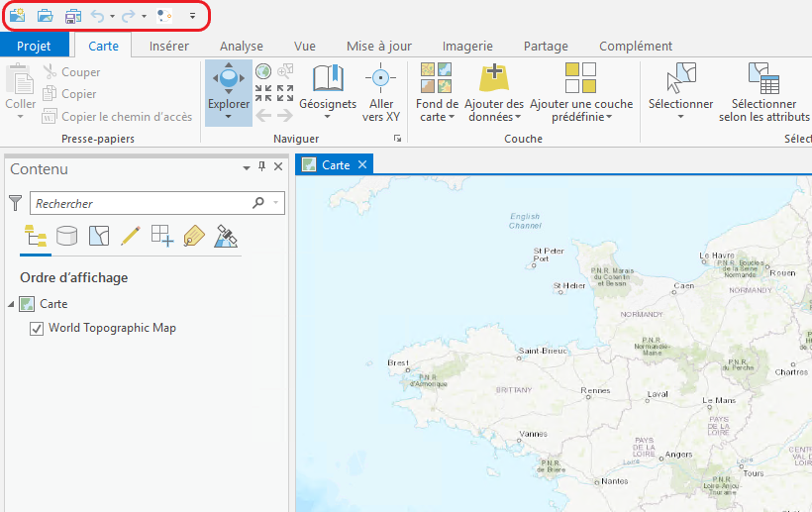Open the Contenu pane options menu arrow

[247, 167]
